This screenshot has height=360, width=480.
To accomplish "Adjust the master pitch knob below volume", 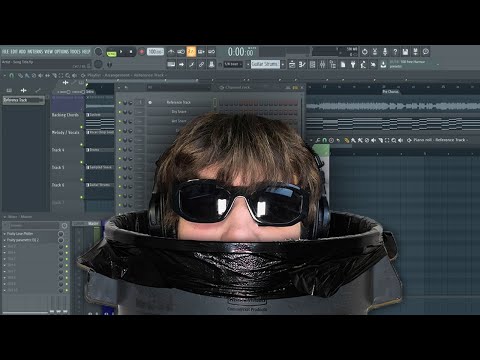I will click(98, 64).
